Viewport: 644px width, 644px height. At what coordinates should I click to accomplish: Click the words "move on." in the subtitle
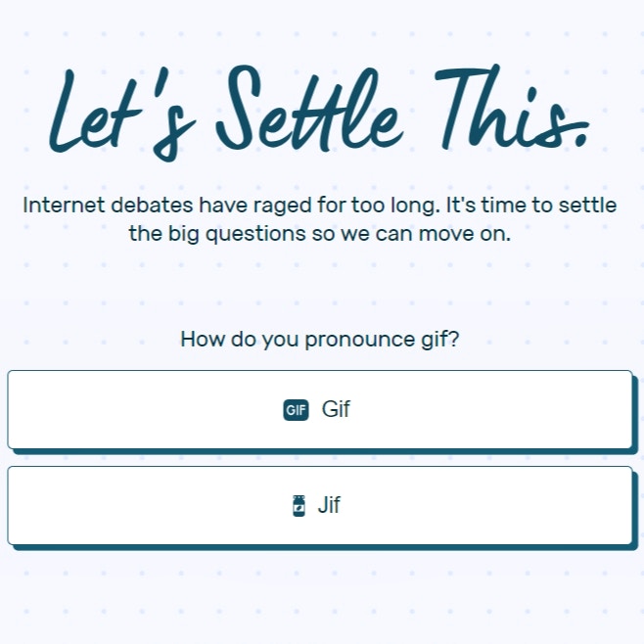(465, 234)
